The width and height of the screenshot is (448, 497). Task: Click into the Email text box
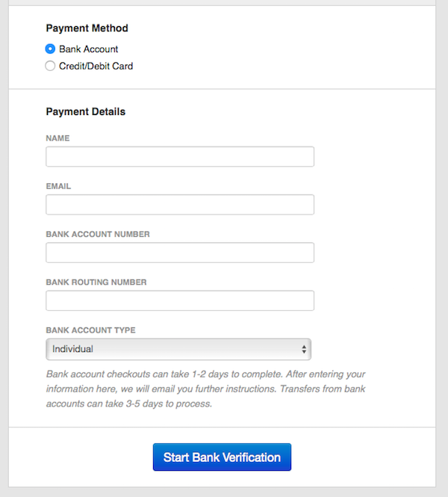tap(179, 205)
